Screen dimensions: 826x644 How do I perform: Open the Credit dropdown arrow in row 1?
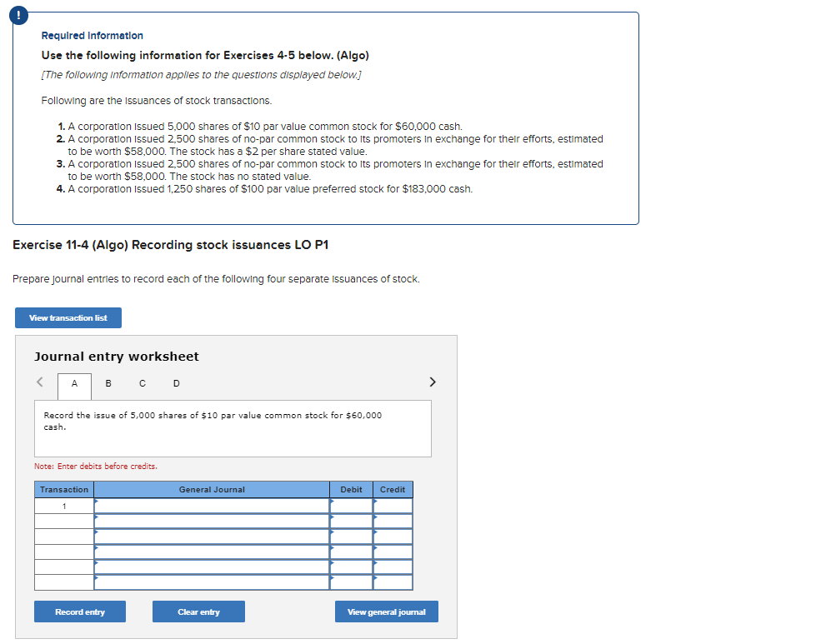(x=376, y=504)
